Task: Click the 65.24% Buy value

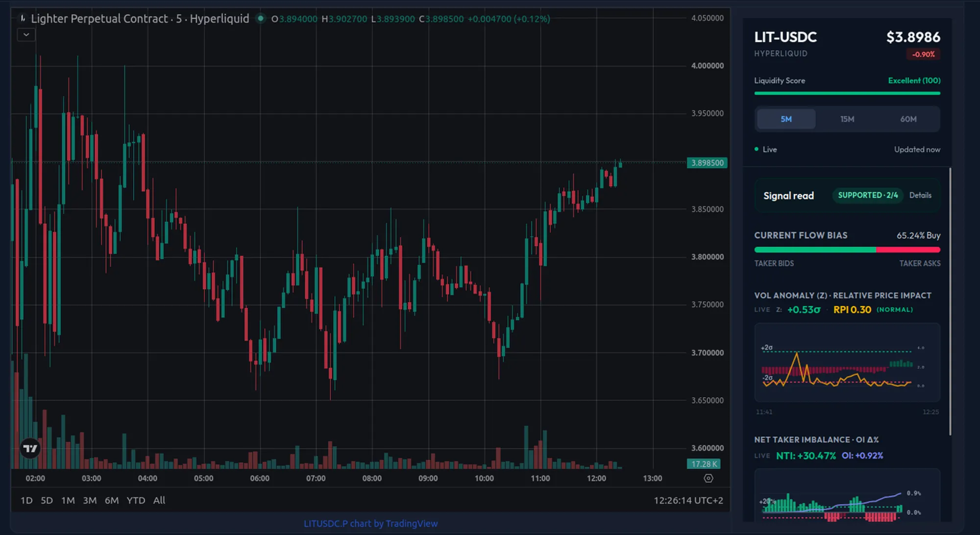Action: [x=918, y=235]
